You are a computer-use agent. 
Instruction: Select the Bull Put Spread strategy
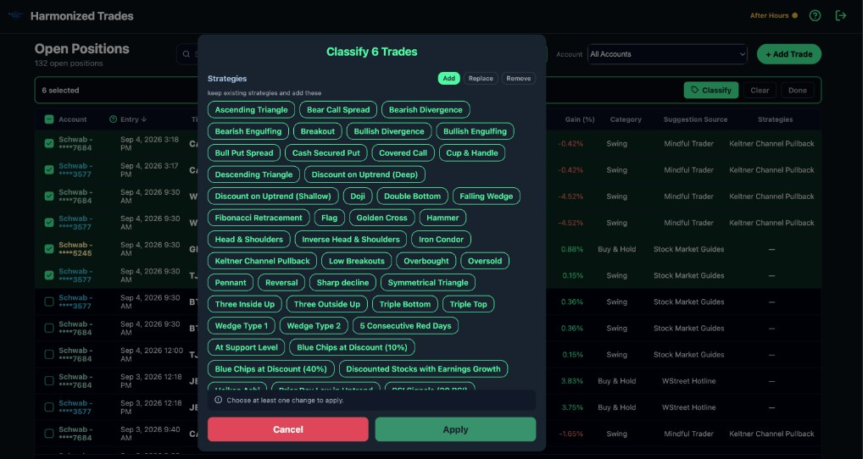point(244,152)
